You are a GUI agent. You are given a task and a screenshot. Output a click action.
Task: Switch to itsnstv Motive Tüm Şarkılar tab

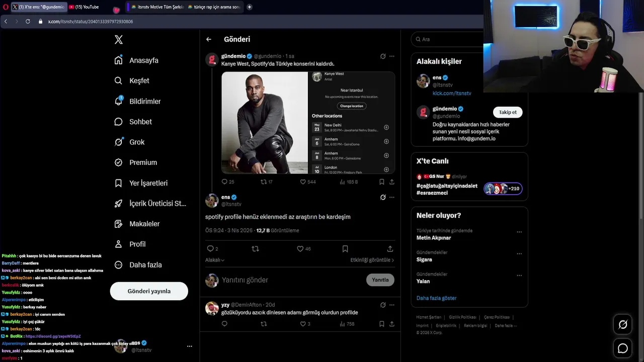[x=158, y=7]
